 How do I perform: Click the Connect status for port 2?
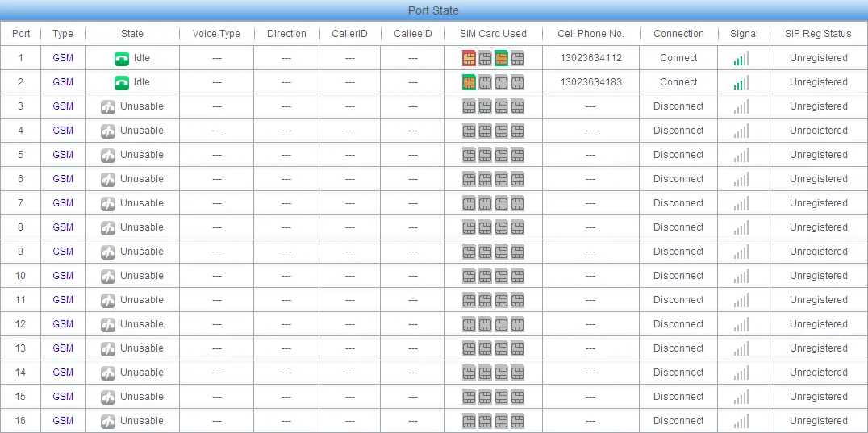(678, 82)
